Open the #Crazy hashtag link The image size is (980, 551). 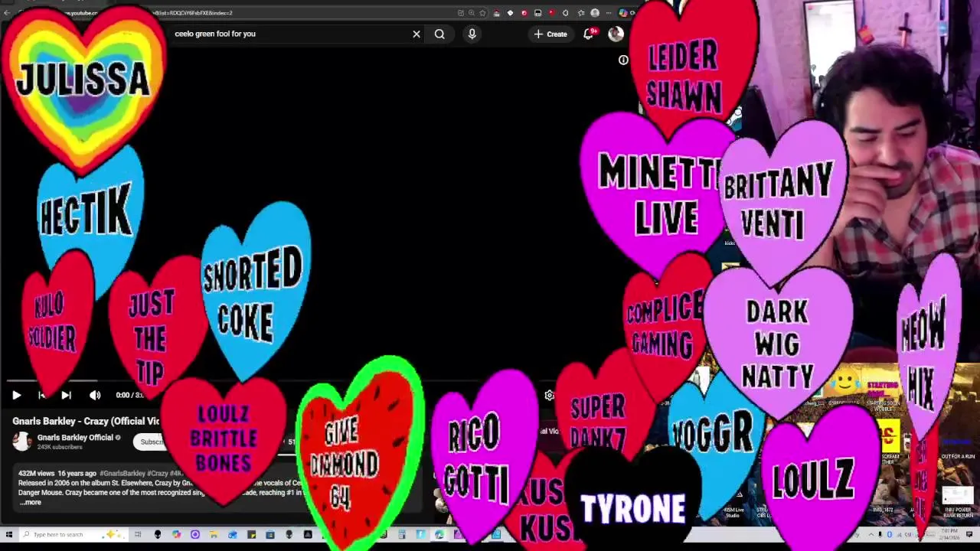pyautogui.click(x=158, y=474)
